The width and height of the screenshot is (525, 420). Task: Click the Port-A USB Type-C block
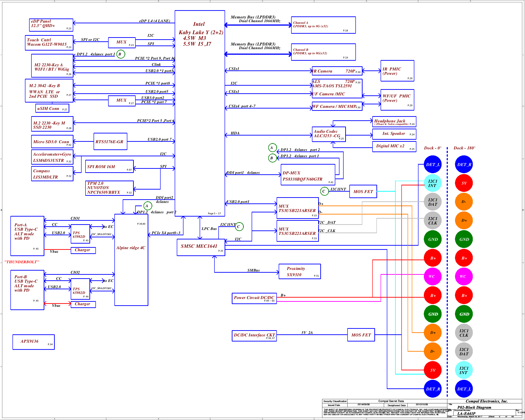[x=27, y=236]
